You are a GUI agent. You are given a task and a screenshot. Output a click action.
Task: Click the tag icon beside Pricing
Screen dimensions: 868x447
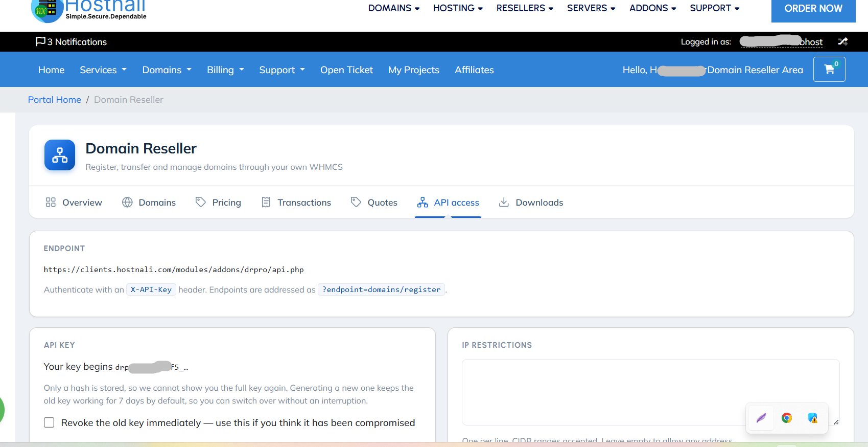point(201,203)
